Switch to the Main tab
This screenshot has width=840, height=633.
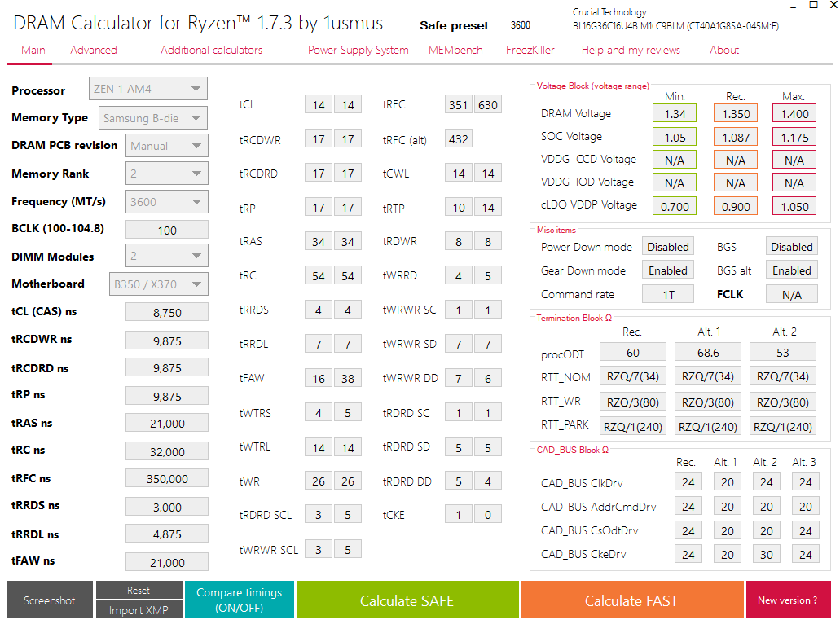coord(33,50)
